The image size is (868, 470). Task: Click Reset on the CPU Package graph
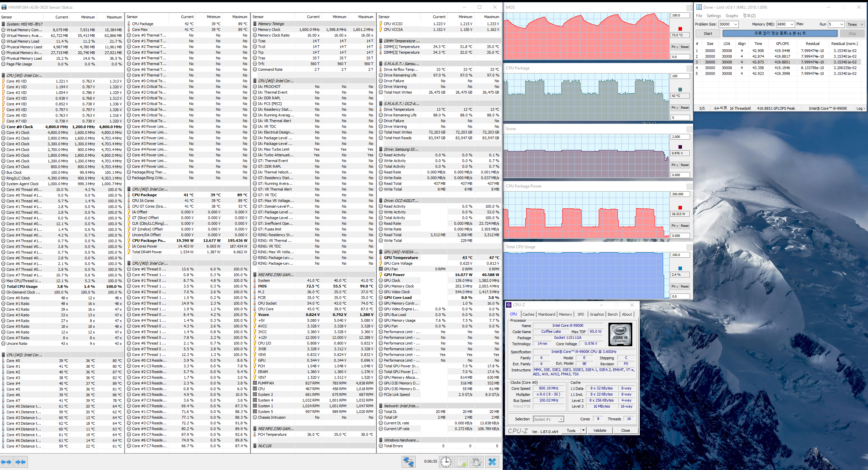coord(685,108)
